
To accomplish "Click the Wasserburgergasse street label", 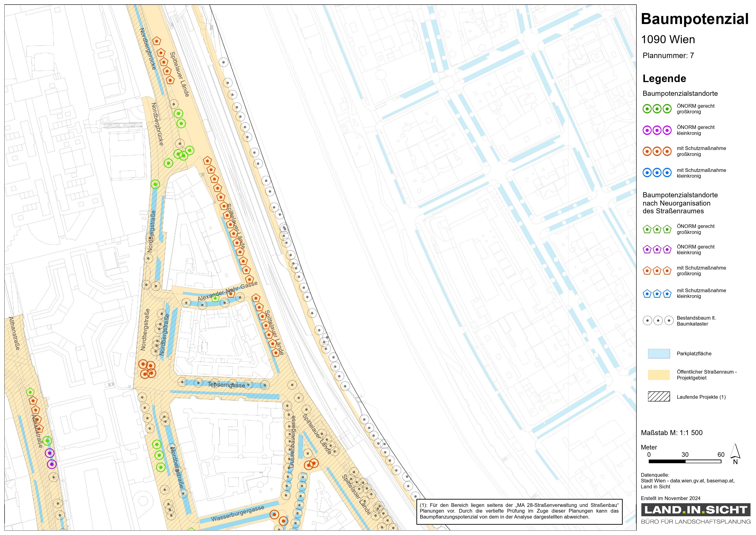I will click(238, 513).
